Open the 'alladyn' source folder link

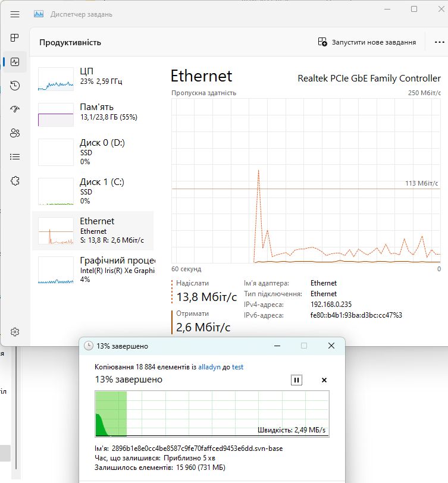(209, 367)
